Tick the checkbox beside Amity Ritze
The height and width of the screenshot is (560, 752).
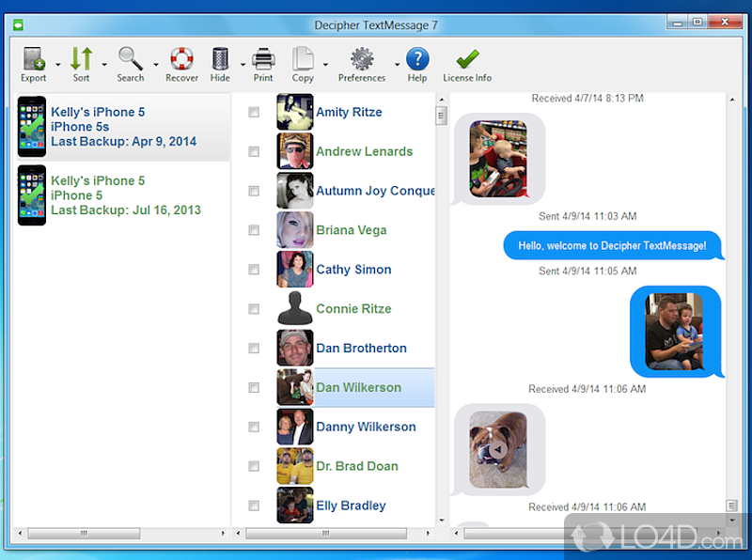coord(254,112)
